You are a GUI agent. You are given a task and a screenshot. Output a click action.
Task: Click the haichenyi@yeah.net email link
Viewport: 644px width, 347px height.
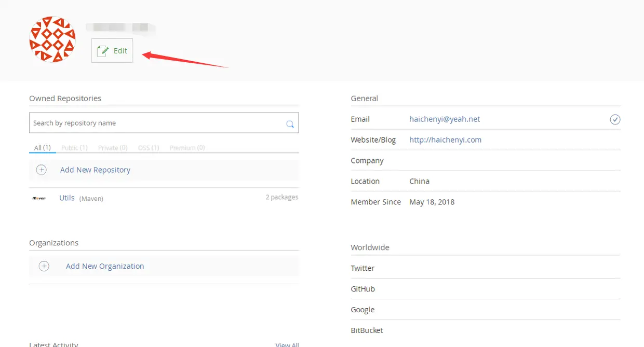(445, 119)
